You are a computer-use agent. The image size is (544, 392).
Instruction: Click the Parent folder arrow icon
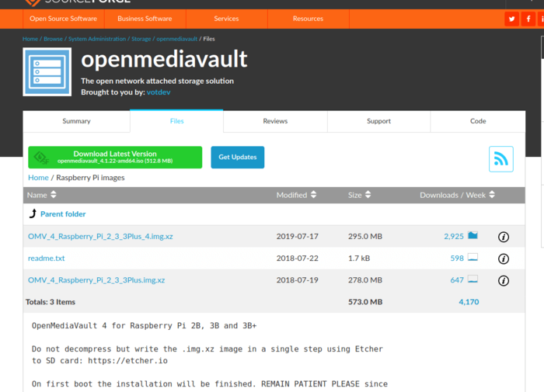pyautogui.click(x=33, y=214)
